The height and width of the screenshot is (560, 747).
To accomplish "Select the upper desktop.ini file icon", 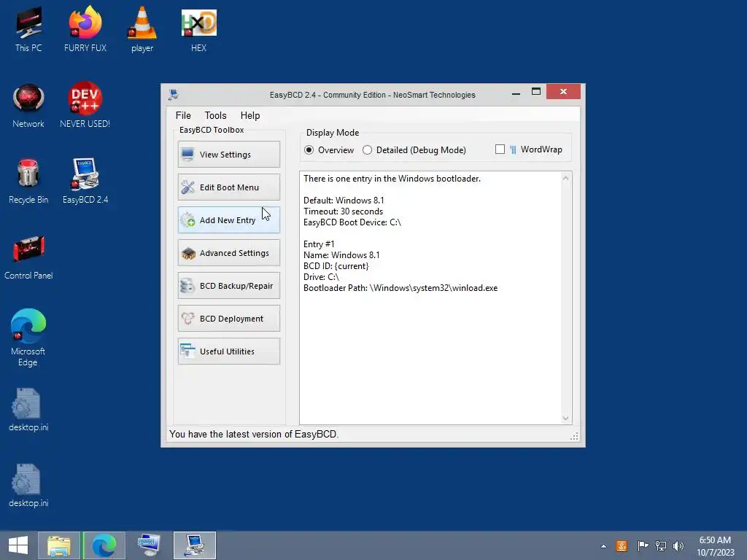I will [x=28, y=410].
